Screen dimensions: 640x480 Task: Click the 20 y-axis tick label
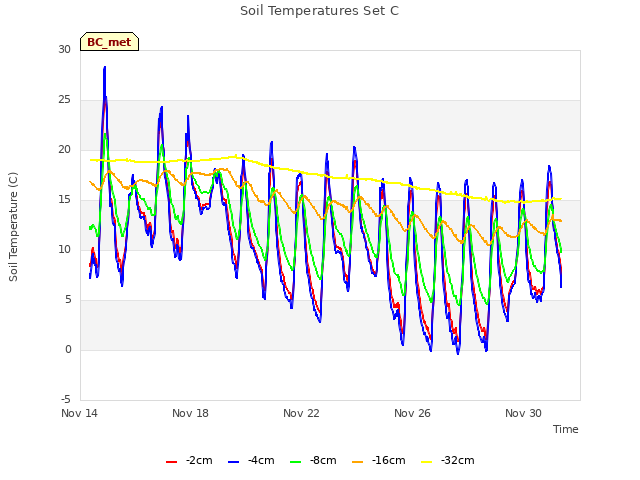tap(64, 149)
